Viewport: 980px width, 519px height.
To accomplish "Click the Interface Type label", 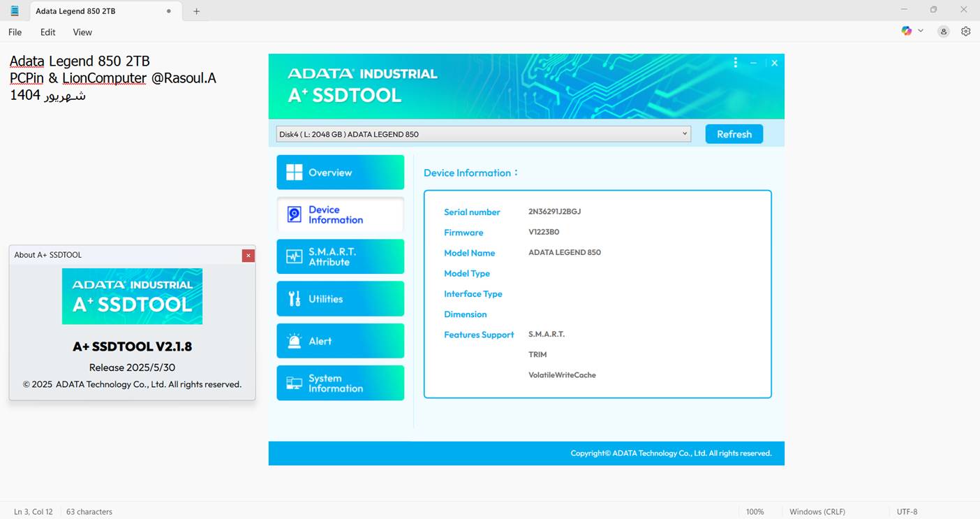I will pos(473,294).
